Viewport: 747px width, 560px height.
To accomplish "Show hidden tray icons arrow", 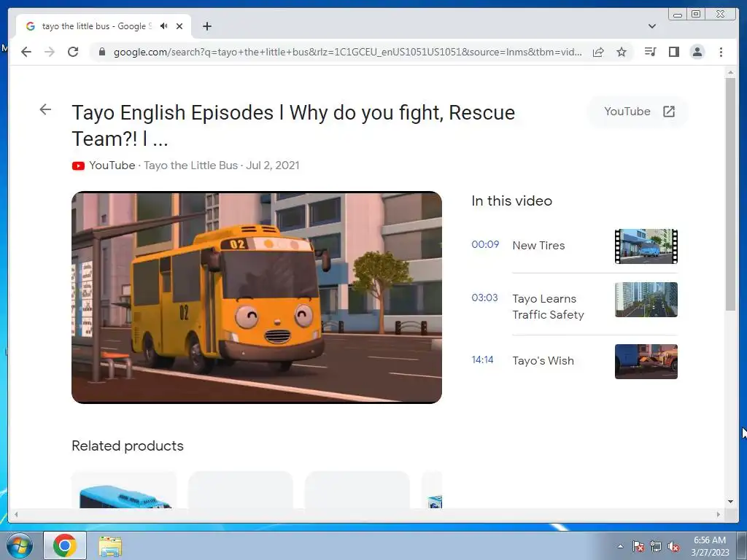I will 620,546.
